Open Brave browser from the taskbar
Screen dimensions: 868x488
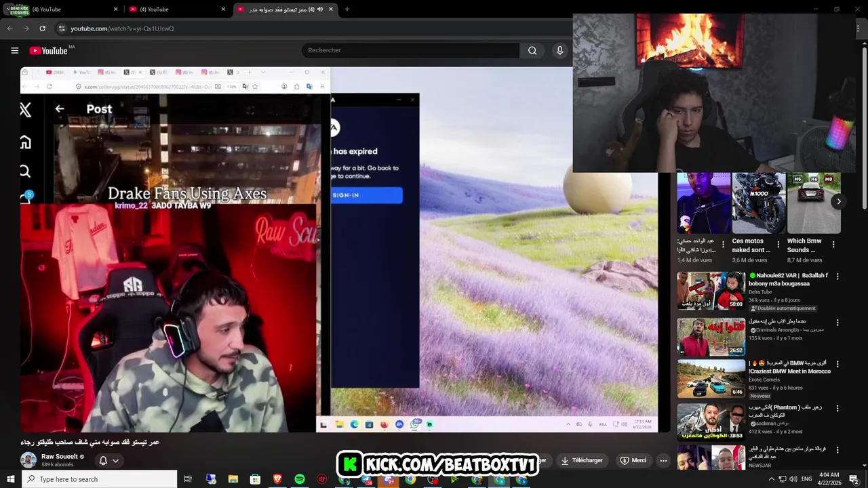coord(277,479)
